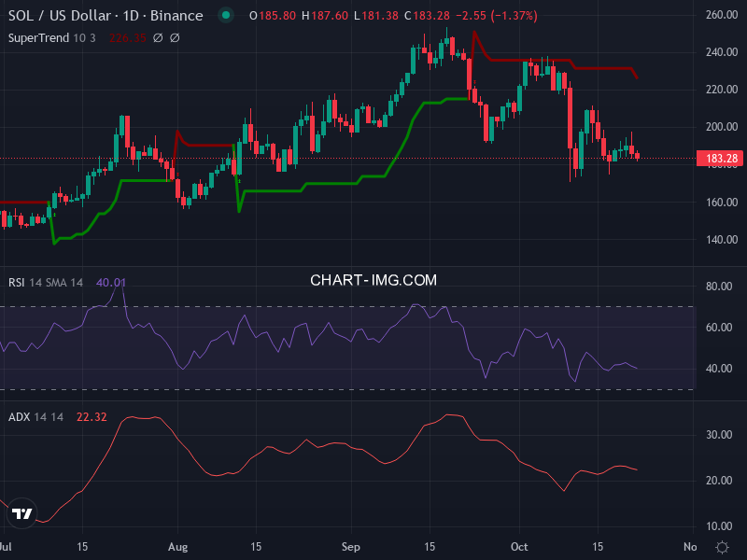Click the 260.00 price axis label

(721, 16)
